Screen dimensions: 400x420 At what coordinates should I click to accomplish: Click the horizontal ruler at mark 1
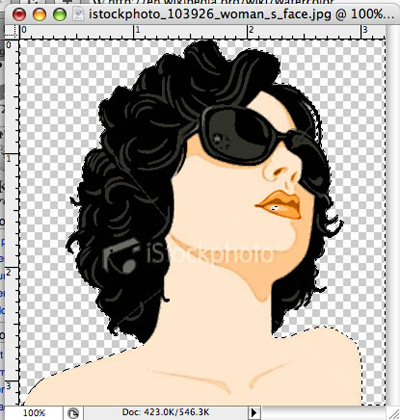[x=137, y=31]
